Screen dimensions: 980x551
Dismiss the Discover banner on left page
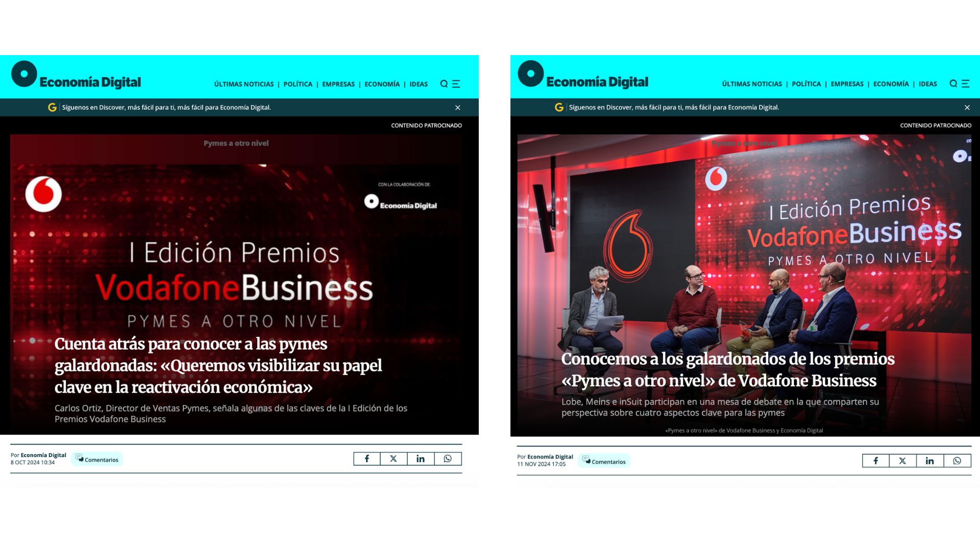point(458,108)
